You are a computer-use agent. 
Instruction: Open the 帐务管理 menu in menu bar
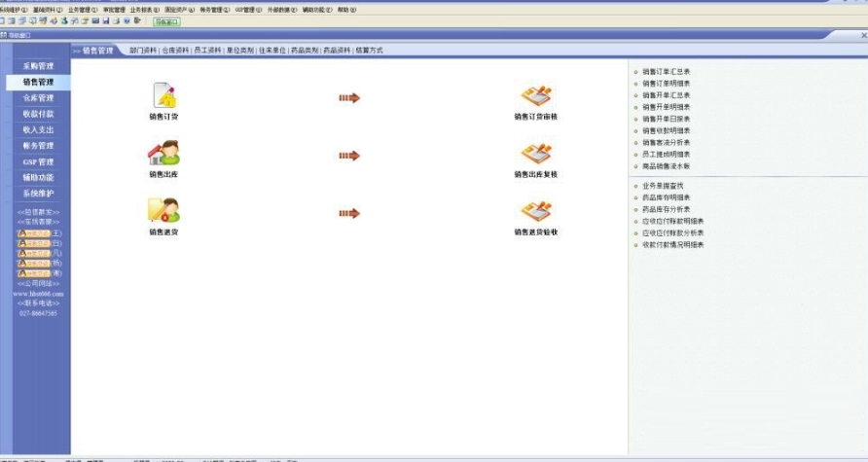coord(215,10)
